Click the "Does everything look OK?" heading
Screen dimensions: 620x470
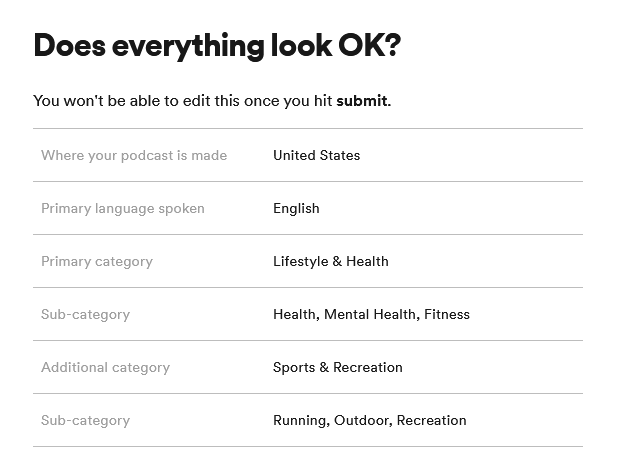click(216, 46)
